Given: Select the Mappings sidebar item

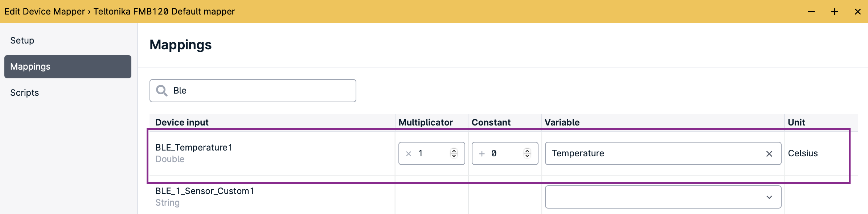Looking at the screenshot, I should coord(68,67).
